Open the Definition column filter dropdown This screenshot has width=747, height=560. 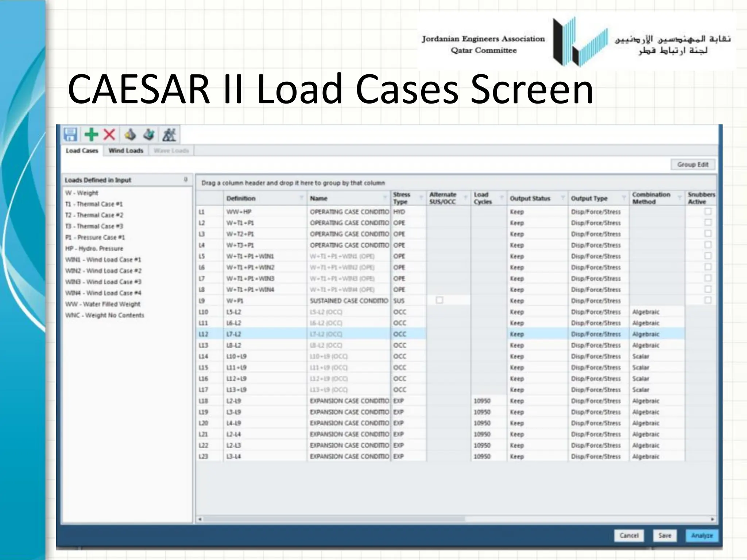coord(301,198)
